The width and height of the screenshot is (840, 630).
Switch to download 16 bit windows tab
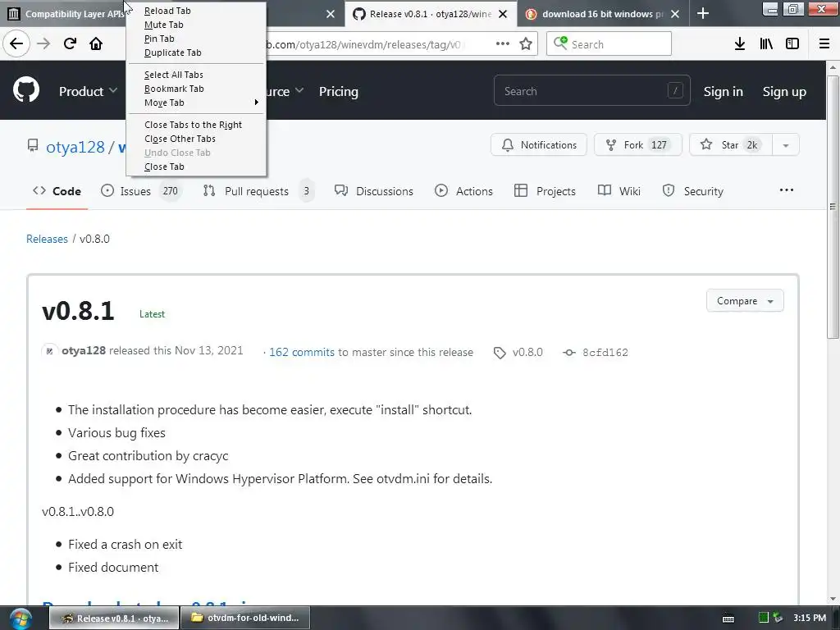pos(603,14)
